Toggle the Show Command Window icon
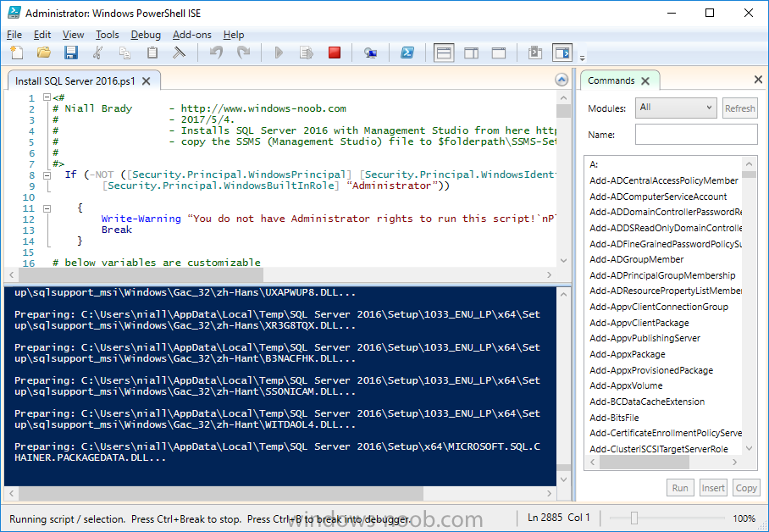This screenshot has height=532, width=769. point(535,53)
